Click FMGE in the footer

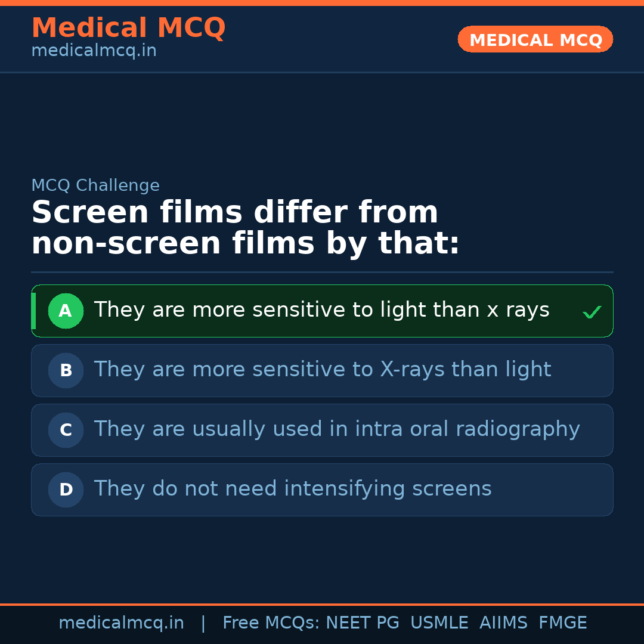click(x=562, y=623)
